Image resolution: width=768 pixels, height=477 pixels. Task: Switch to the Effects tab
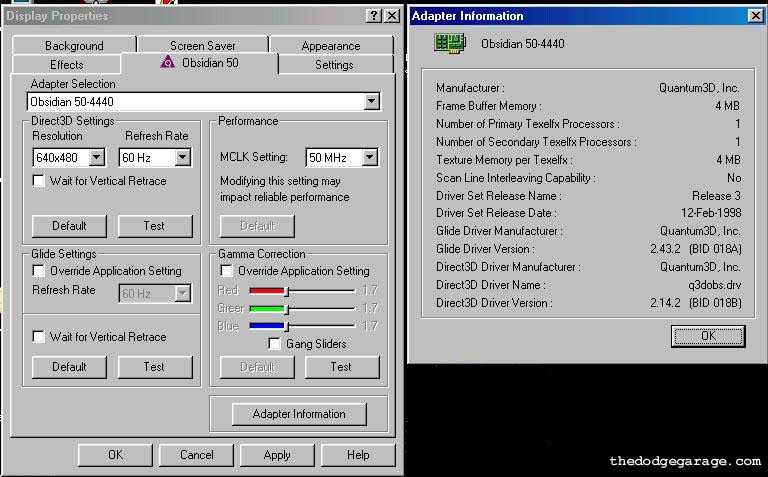(67, 65)
